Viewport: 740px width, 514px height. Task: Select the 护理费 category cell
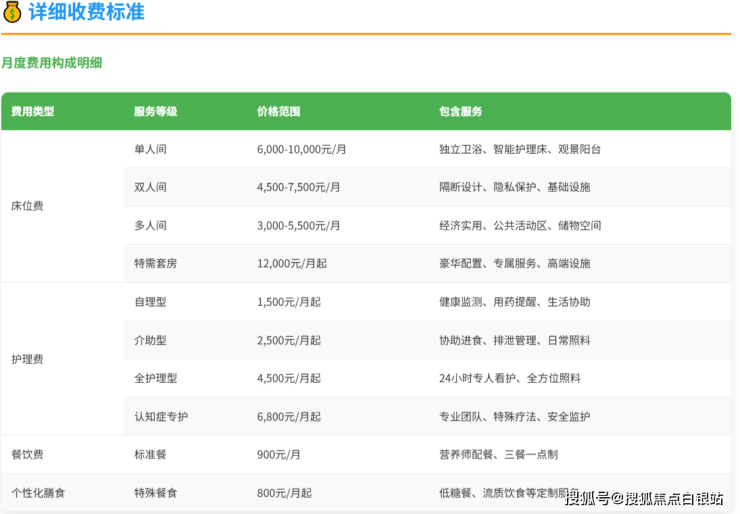(27, 359)
